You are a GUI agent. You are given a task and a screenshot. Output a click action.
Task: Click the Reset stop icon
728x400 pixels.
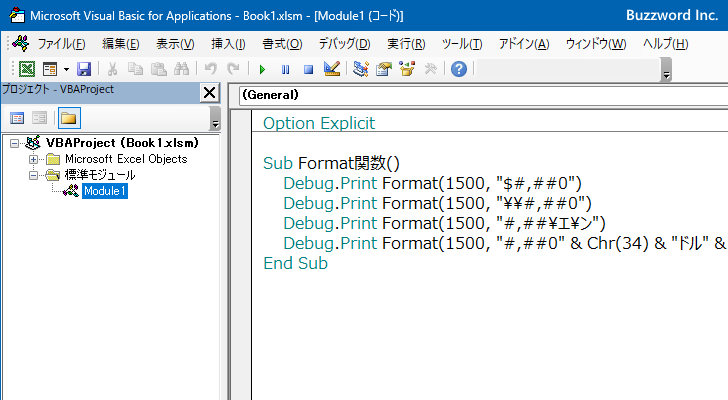tap(308, 70)
